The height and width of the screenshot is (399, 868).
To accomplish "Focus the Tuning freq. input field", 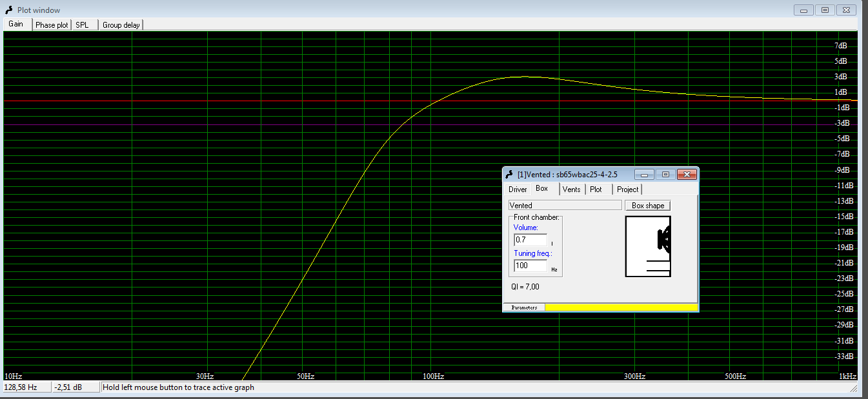I will pos(530,266).
